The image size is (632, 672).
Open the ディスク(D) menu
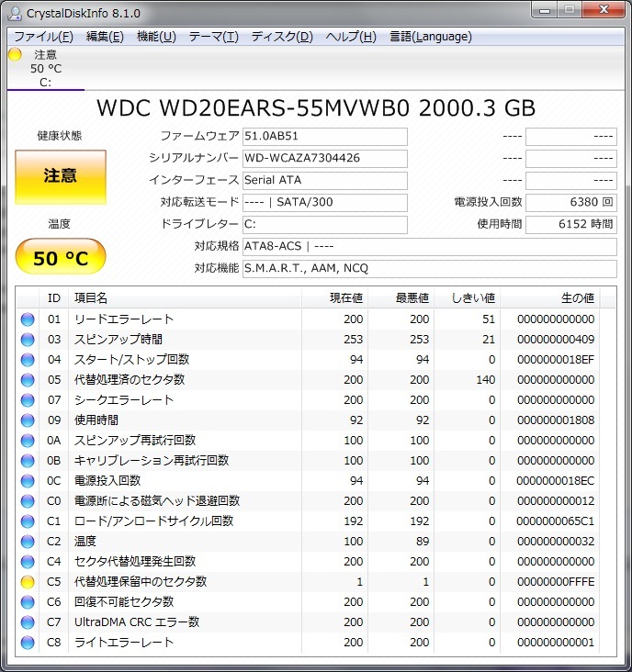coord(282,37)
